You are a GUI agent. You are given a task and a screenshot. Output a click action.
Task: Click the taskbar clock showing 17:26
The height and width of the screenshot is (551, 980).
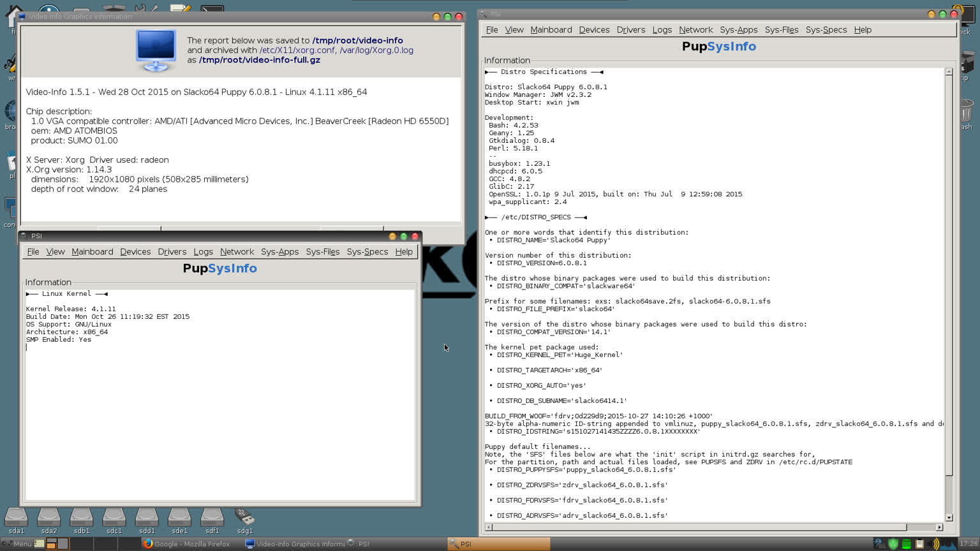tap(968, 544)
